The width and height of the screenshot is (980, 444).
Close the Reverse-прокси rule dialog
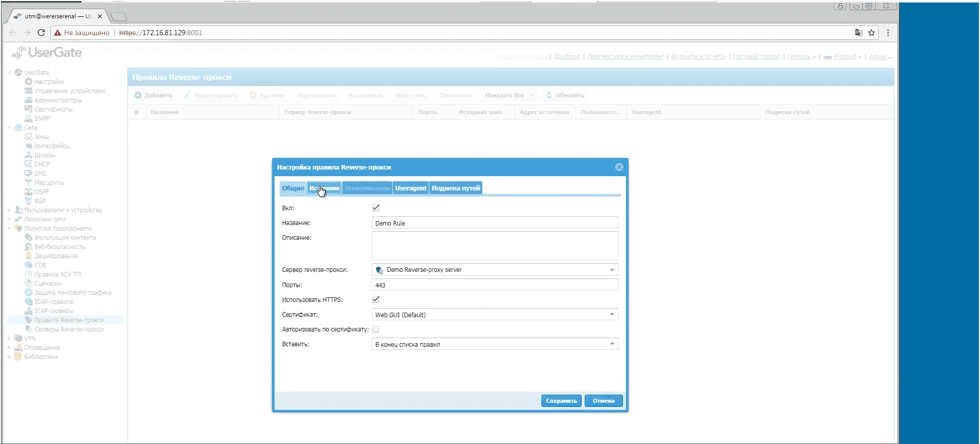[619, 167]
